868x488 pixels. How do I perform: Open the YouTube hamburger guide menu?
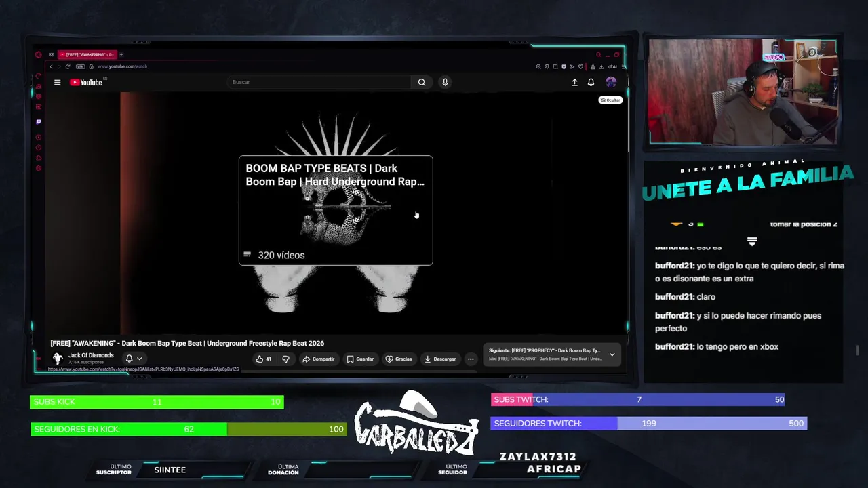point(57,82)
